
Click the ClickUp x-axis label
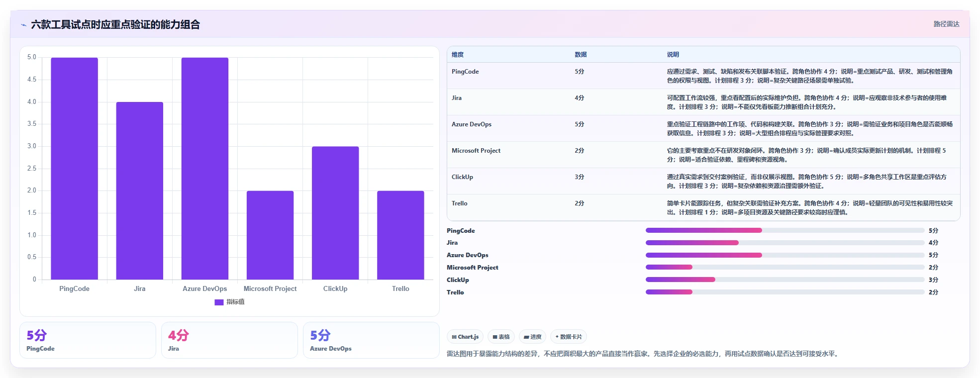point(335,288)
